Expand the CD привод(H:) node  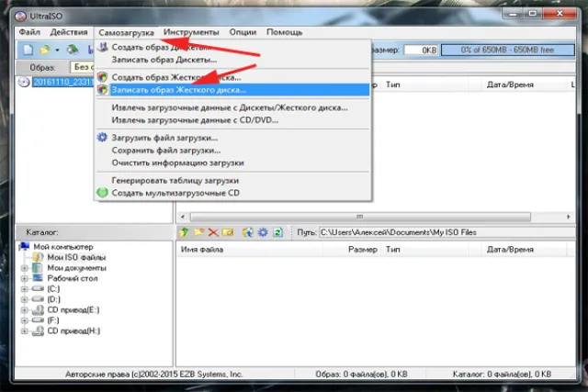[x=25, y=330]
